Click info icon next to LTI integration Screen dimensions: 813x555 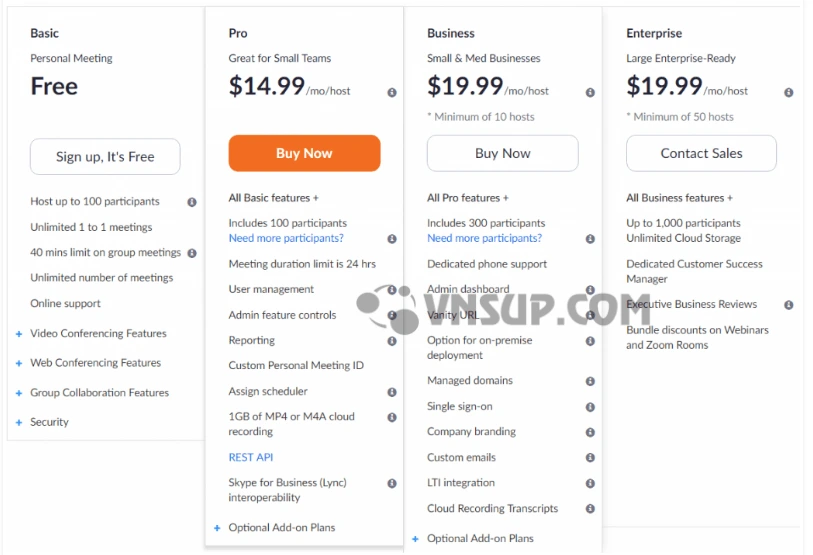[x=590, y=483]
